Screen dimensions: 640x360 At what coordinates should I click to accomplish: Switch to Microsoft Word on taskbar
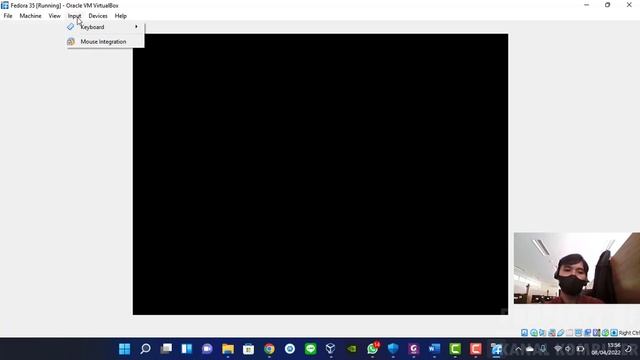(x=434, y=349)
